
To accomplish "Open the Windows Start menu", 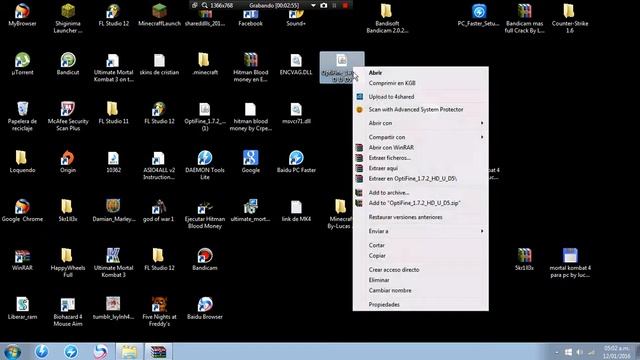I will coord(12,351).
